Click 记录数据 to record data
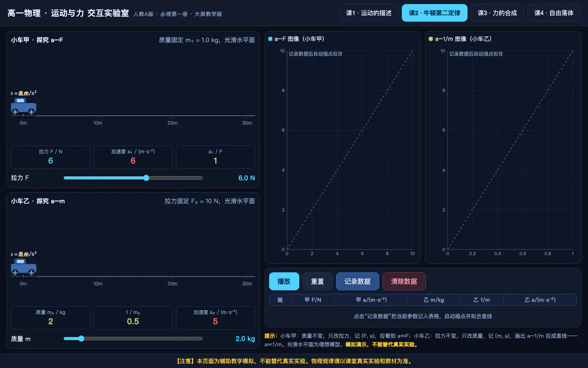 tap(357, 281)
